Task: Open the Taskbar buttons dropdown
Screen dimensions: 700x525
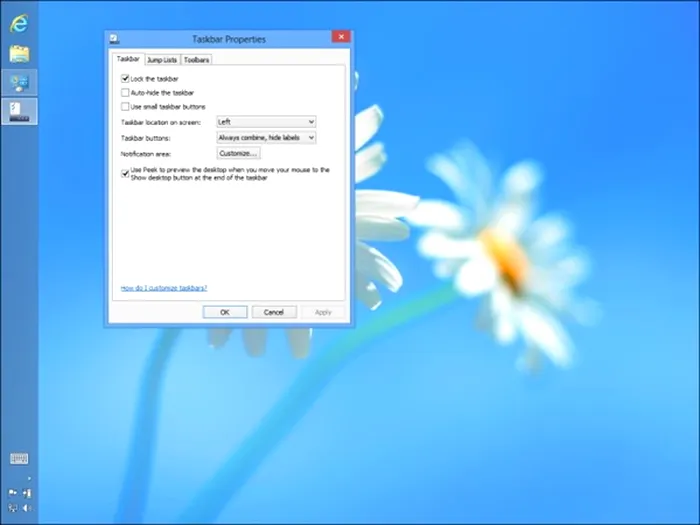Action: (x=266, y=138)
